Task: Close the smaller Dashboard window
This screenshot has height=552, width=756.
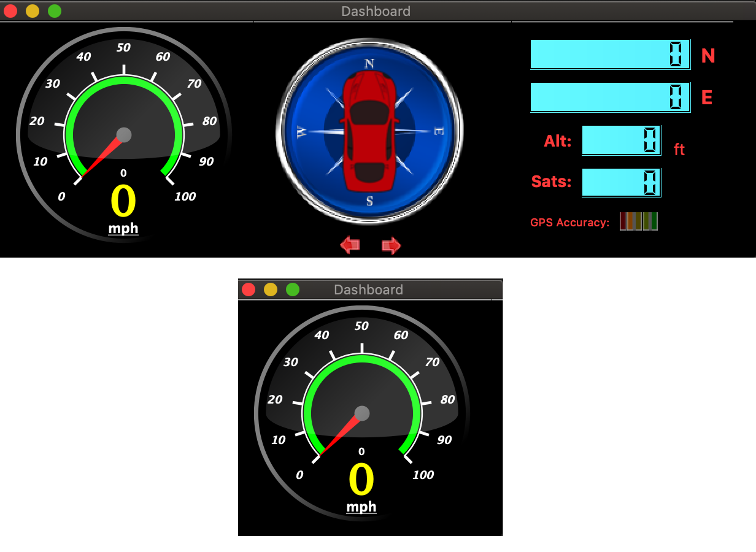Action: point(249,289)
